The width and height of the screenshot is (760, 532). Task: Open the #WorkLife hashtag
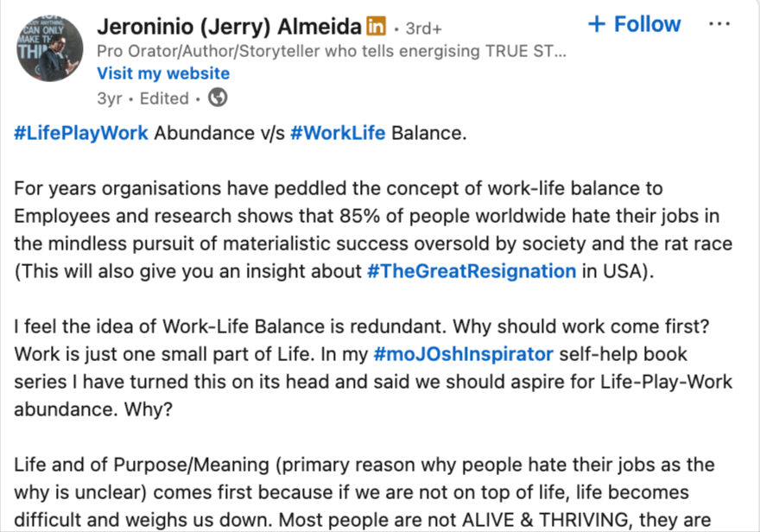coord(338,133)
